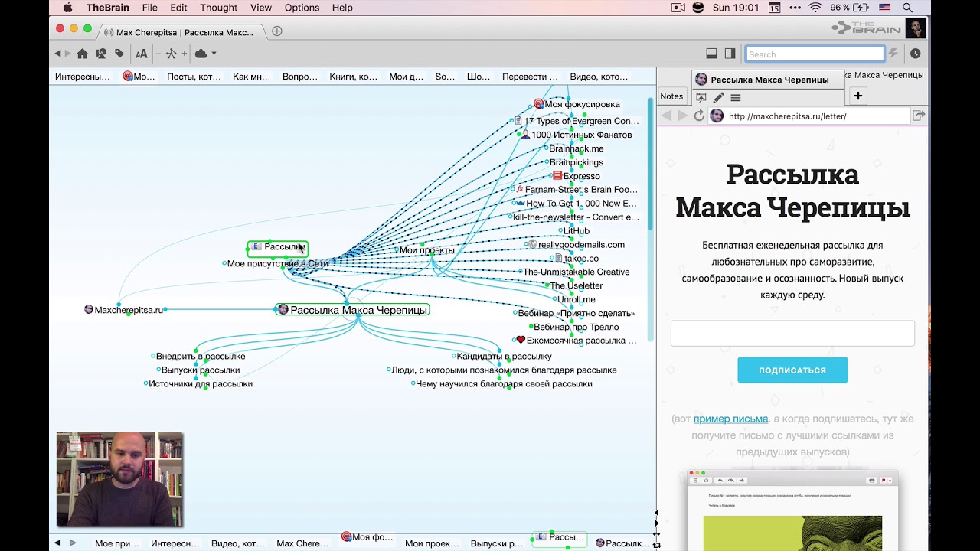Open a new tab with plus button
The image size is (980, 551).
(x=277, y=31)
